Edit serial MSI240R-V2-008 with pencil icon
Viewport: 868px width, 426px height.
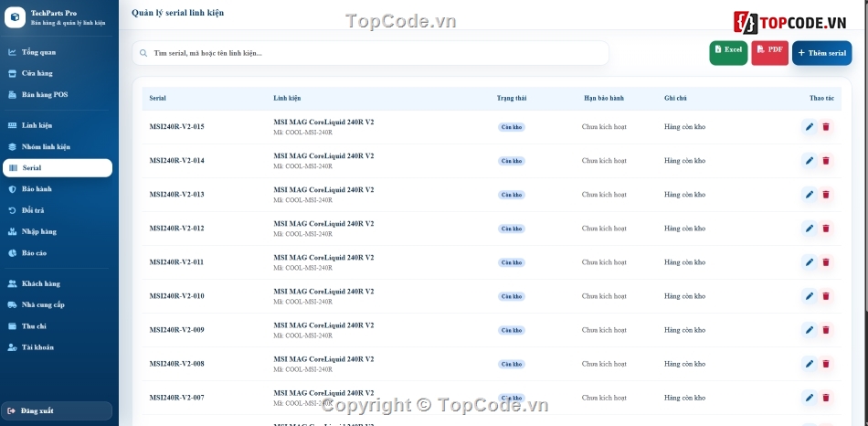tap(810, 364)
